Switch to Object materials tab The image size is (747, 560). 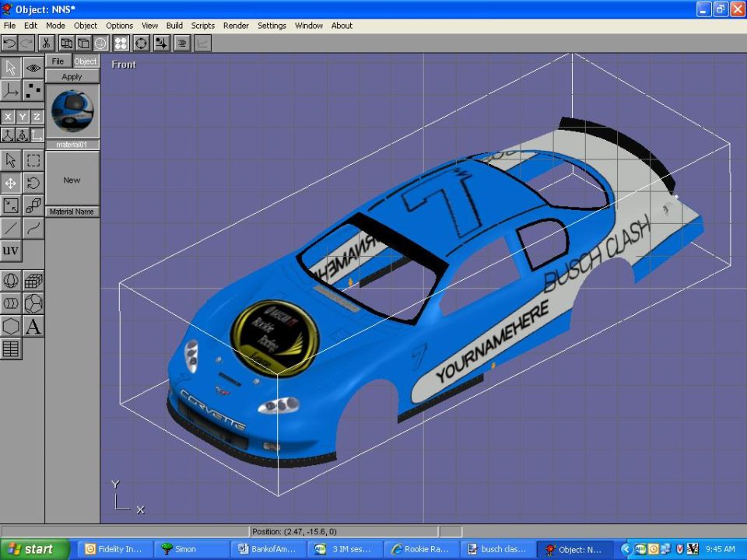coord(86,61)
